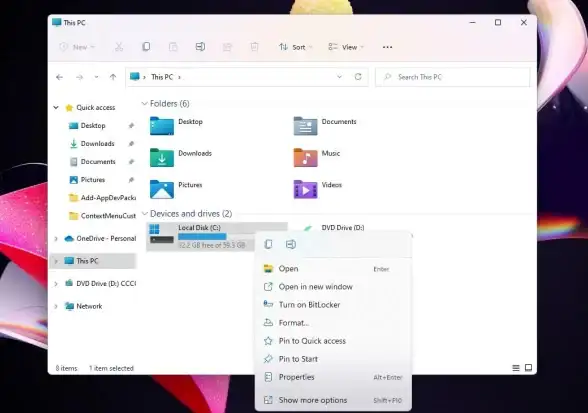
Task: Open recent locations dropdown arrow
Action: click(96, 77)
